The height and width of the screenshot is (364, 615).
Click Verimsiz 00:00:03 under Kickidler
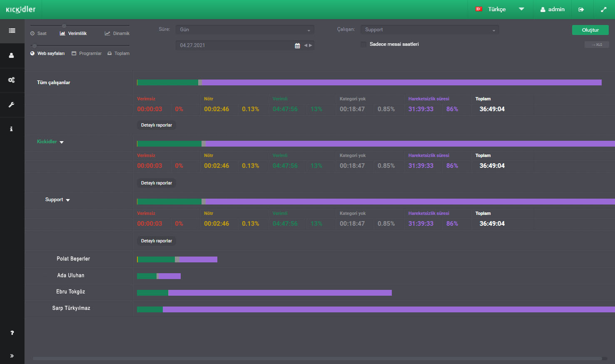click(149, 166)
